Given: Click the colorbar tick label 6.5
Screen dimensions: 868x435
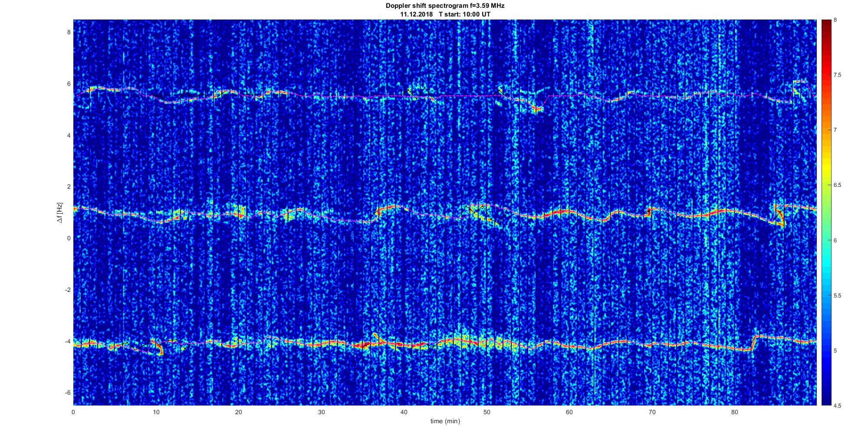Looking at the screenshot, I should (x=838, y=185).
